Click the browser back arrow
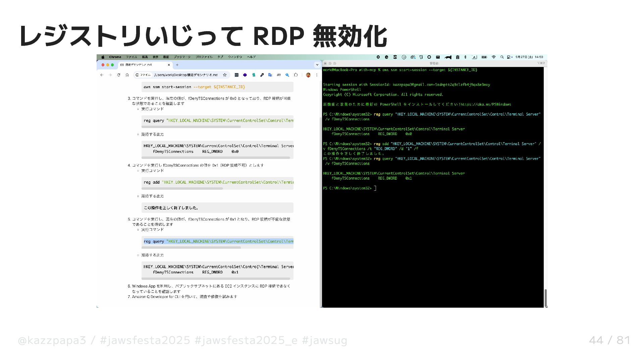The height and width of the screenshot is (362, 644). (x=102, y=75)
